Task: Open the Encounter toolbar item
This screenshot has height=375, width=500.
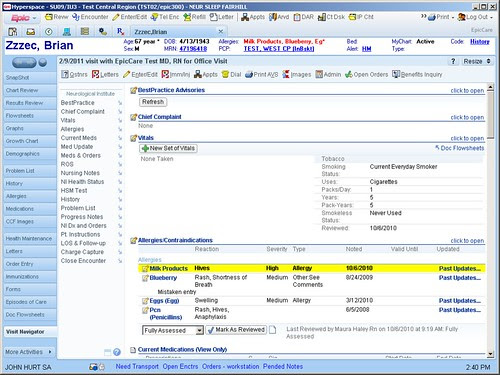Action: 90,17
